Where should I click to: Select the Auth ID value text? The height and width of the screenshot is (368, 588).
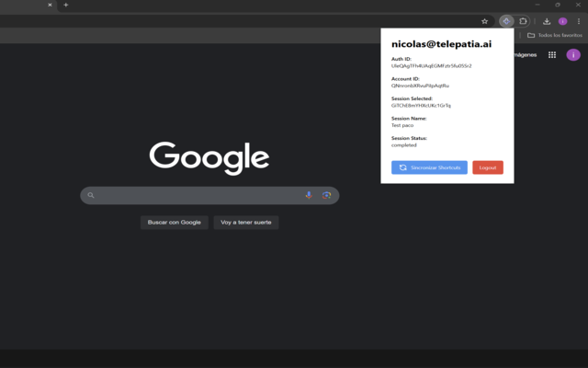point(431,66)
